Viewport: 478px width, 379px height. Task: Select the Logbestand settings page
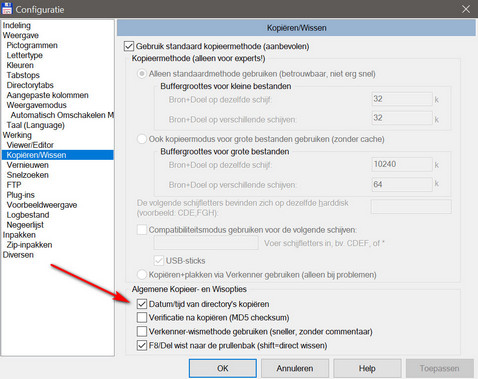pos(28,215)
